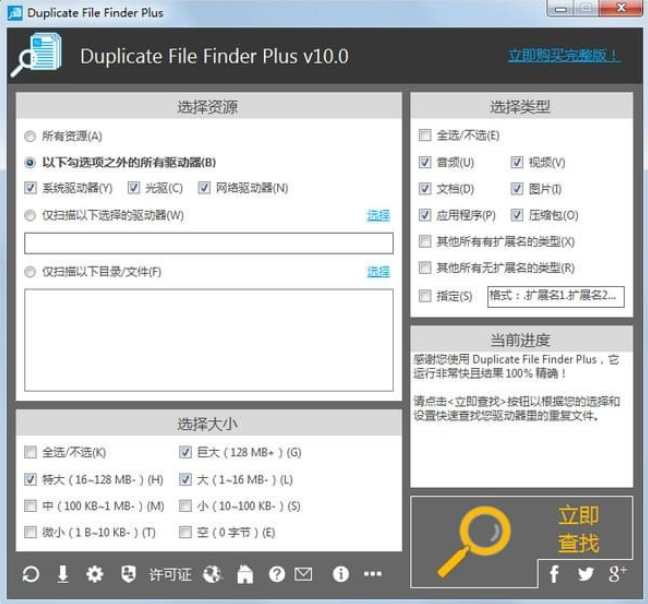Share on Facebook icon

[554, 574]
